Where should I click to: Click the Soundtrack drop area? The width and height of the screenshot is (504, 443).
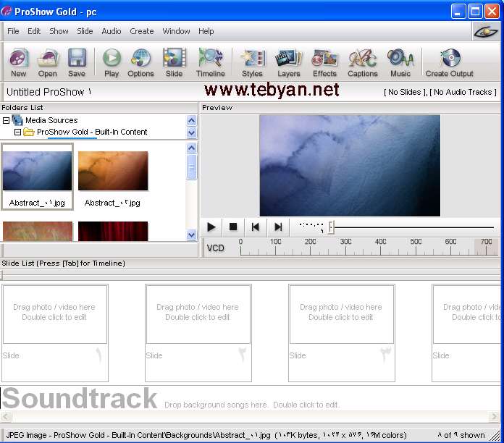point(251,398)
